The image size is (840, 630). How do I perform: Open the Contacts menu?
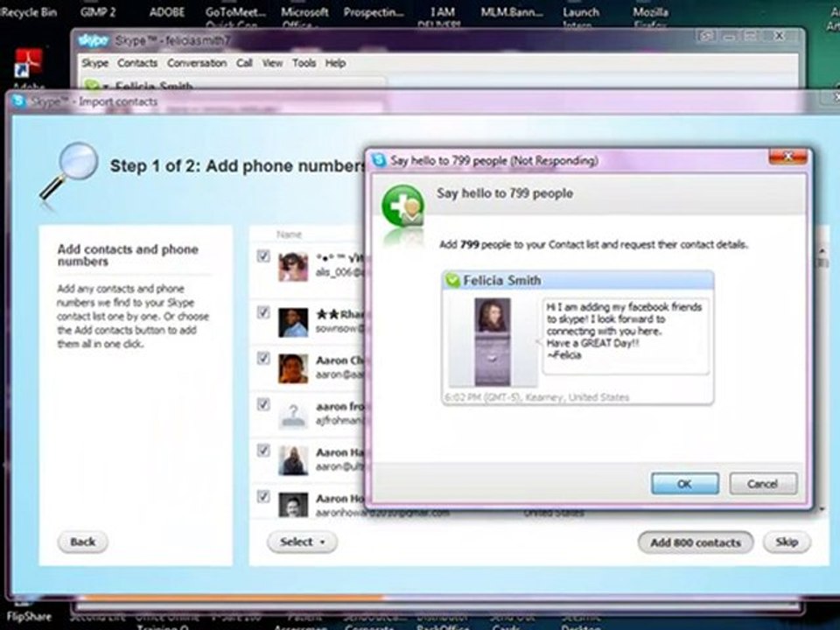coord(137,63)
